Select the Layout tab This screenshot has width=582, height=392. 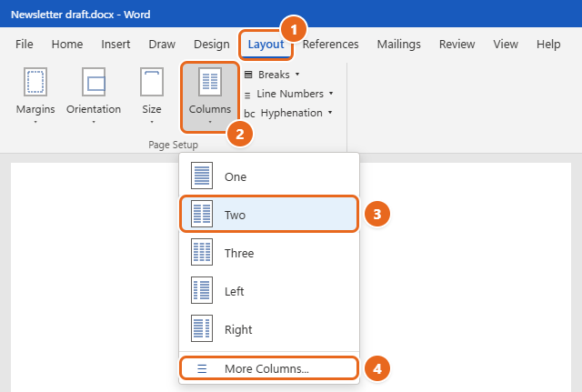[266, 45]
